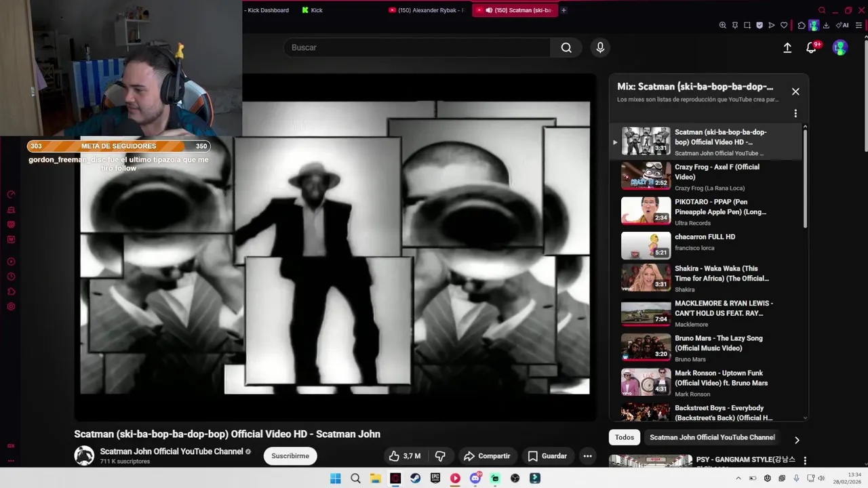Open sidebar settings gear icon
The image size is (868, 488).
(x=11, y=306)
